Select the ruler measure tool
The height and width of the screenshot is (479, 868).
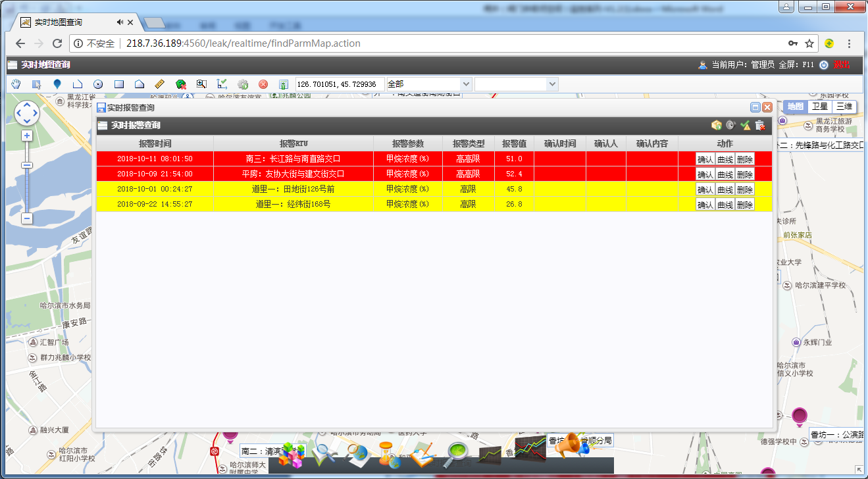pos(159,84)
